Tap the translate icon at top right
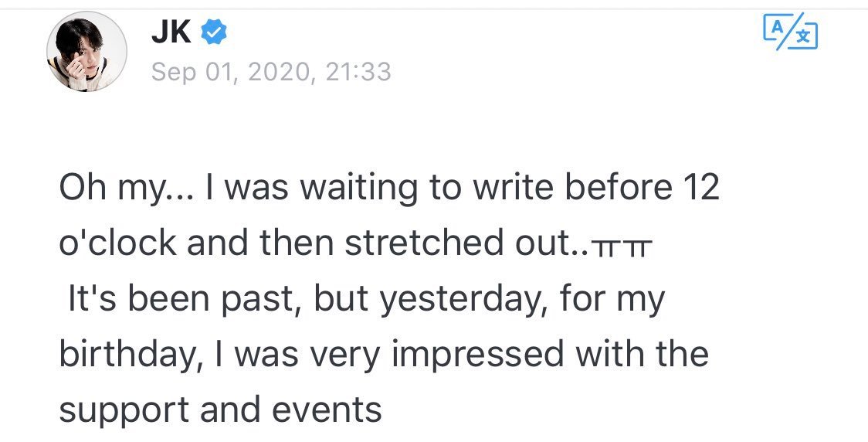Screen dimensions: 868x442 (x=790, y=32)
